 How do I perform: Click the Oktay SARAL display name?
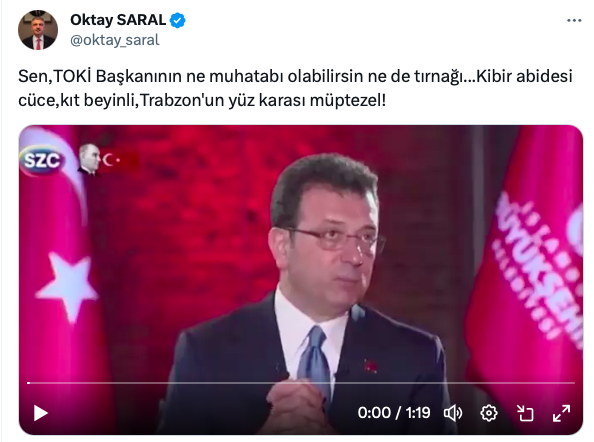tap(118, 20)
